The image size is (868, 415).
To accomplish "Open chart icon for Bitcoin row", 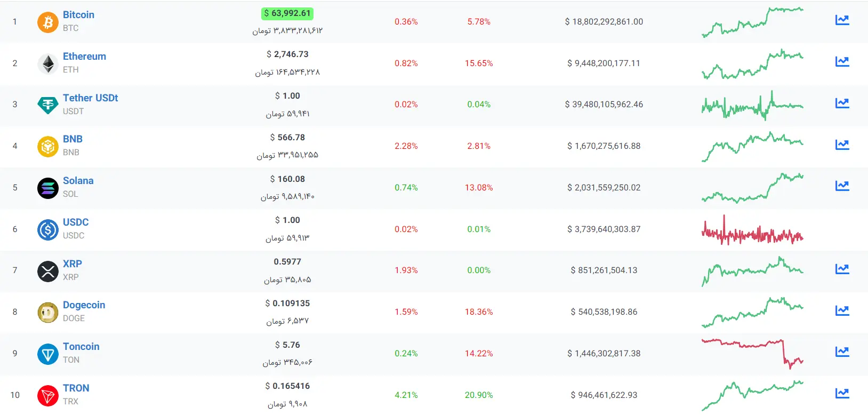I will tap(842, 20).
